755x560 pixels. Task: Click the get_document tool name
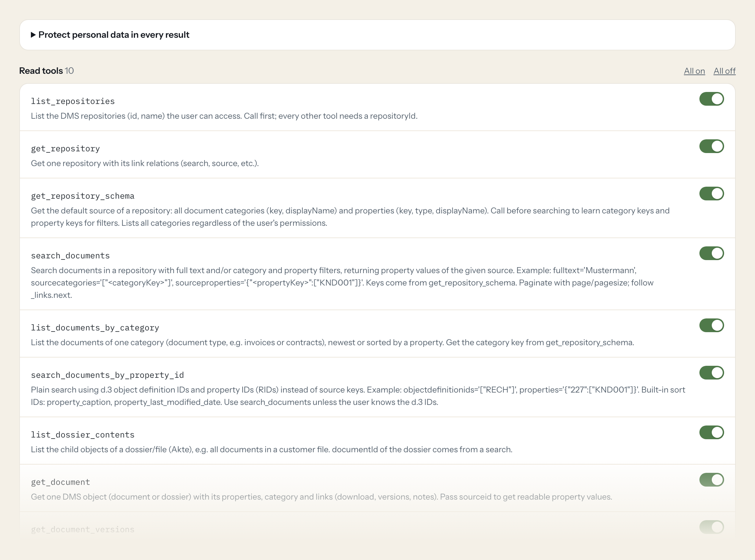(60, 482)
